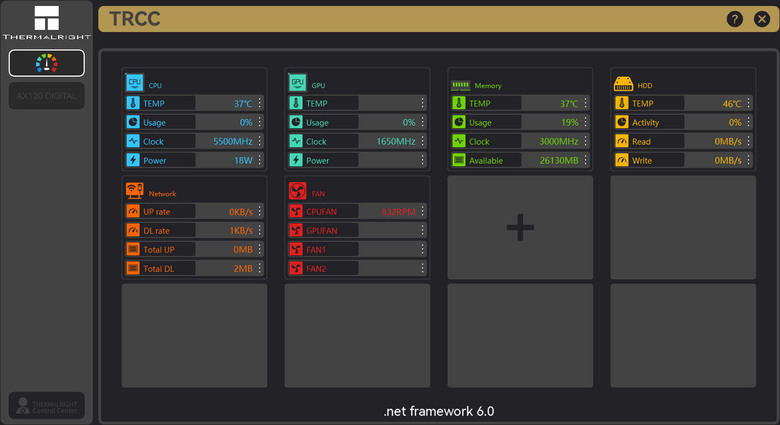Click the Memory Usage 19% value
780x425 pixels.
[x=570, y=122]
